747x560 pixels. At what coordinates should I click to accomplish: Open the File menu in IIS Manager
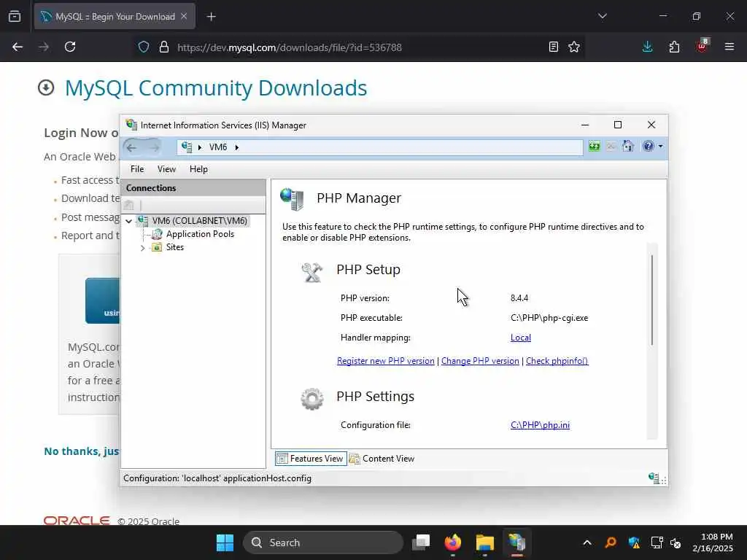(137, 169)
